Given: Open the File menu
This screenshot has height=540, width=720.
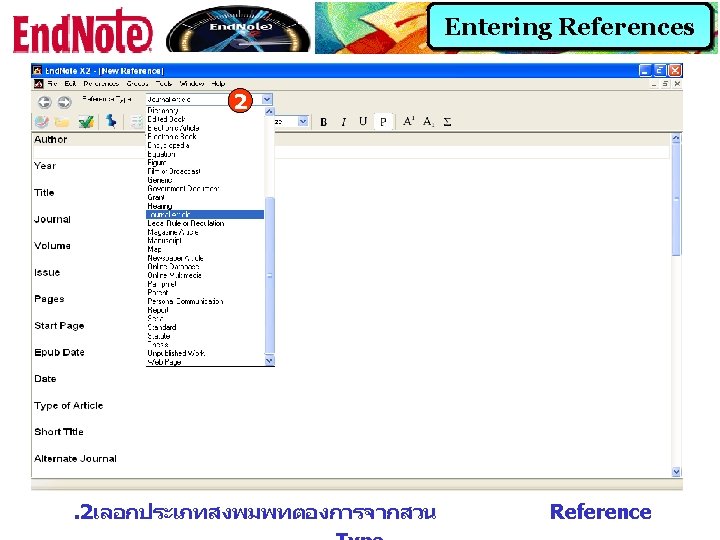Looking at the screenshot, I should coord(52,84).
